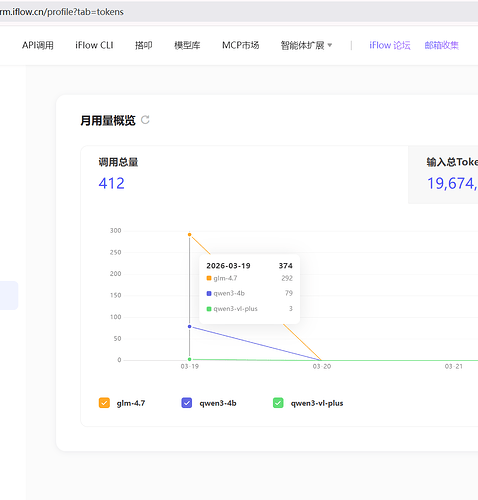Go to the iFlow CLI nav item

click(x=94, y=45)
